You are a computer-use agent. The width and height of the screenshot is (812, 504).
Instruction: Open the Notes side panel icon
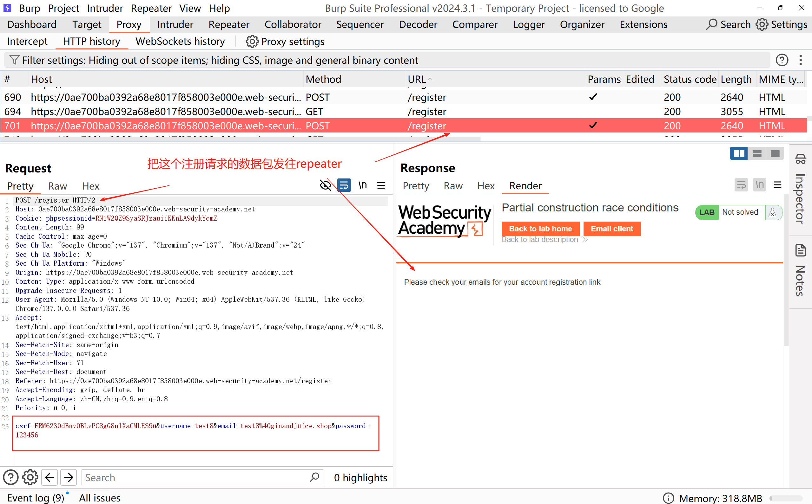801,251
